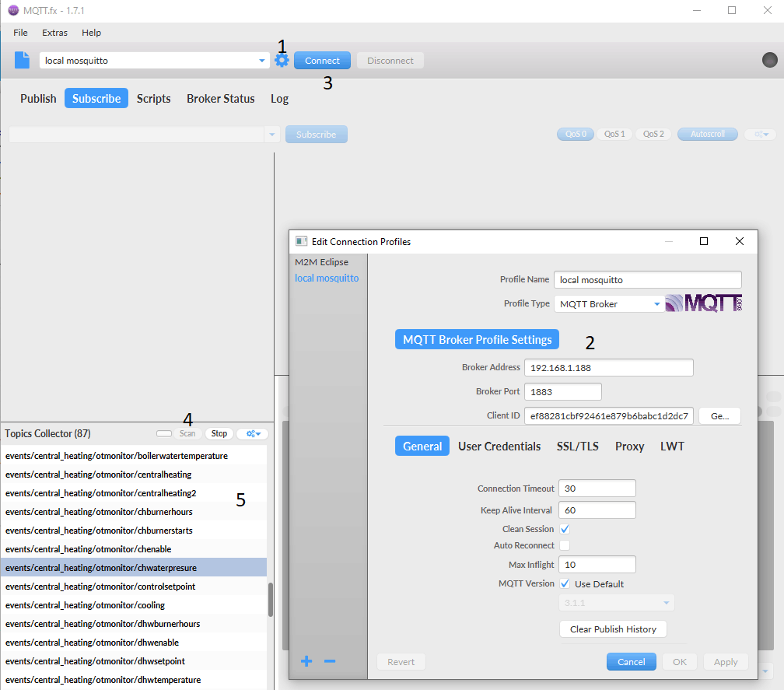Stop the Topics Collector scan

219,433
